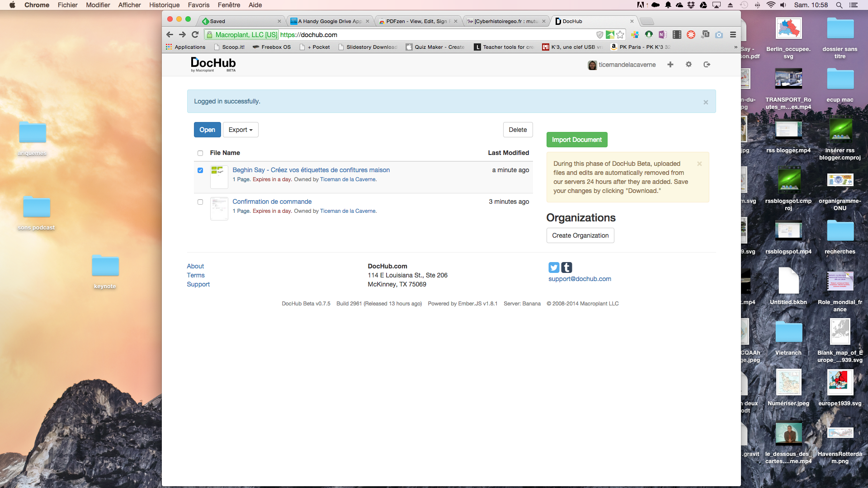Image resolution: width=868 pixels, height=488 pixels.
Task: Open settings gear icon in DocHub header
Action: tap(689, 65)
